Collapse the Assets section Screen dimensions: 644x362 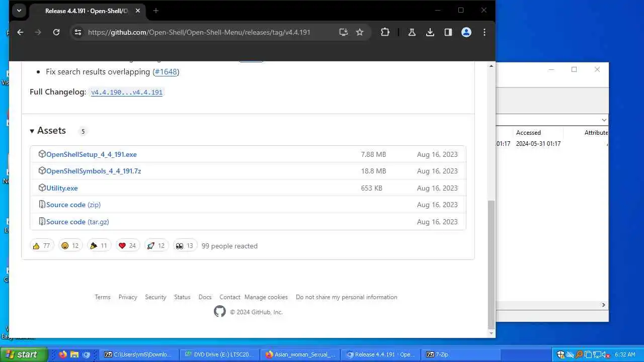(48, 131)
